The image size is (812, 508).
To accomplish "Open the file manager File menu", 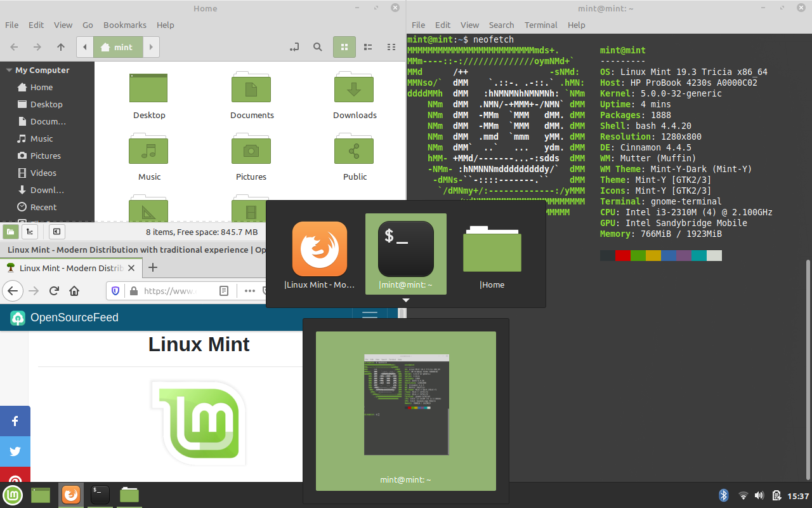I will 11,25.
